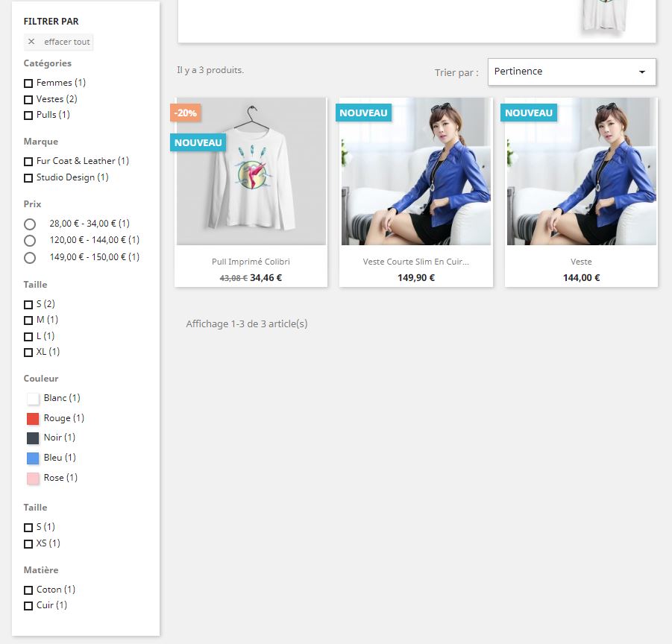Enable the Cuir material filter
Image resolution: width=672 pixels, height=644 pixels.
[x=28, y=606]
